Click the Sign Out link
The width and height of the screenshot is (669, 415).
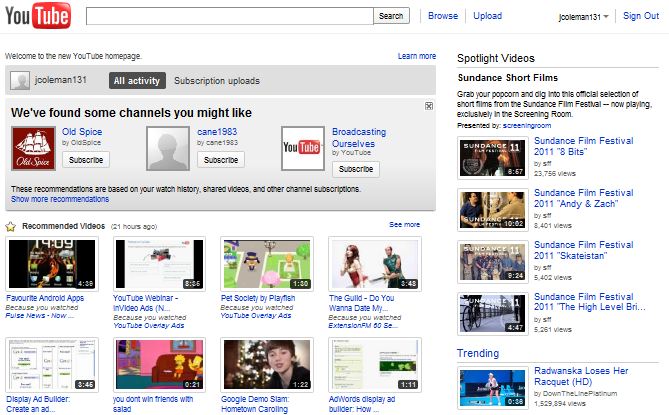tap(641, 16)
